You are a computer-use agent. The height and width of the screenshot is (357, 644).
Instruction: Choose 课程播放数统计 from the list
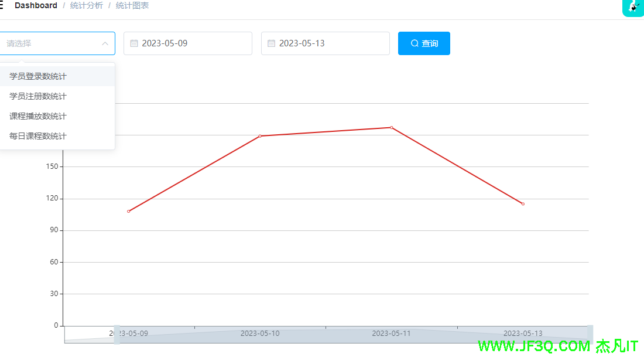tap(38, 116)
